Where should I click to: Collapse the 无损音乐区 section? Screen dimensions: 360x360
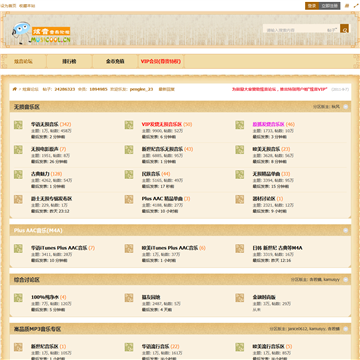coord(346,107)
